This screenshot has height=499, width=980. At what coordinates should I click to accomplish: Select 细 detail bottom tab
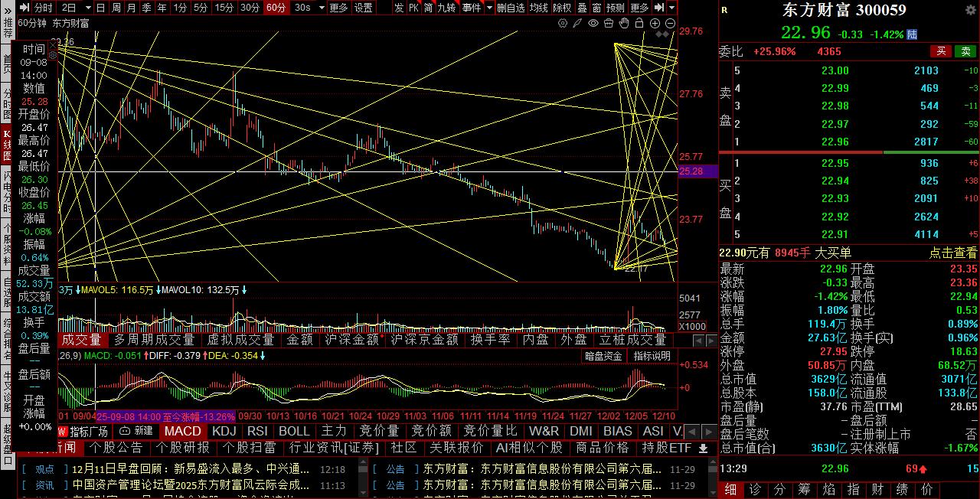pyautogui.click(x=730, y=490)
